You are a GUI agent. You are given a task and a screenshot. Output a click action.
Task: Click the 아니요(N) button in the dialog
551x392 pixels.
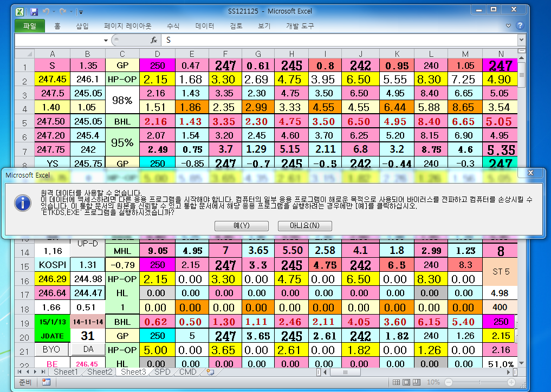point(304,225)
